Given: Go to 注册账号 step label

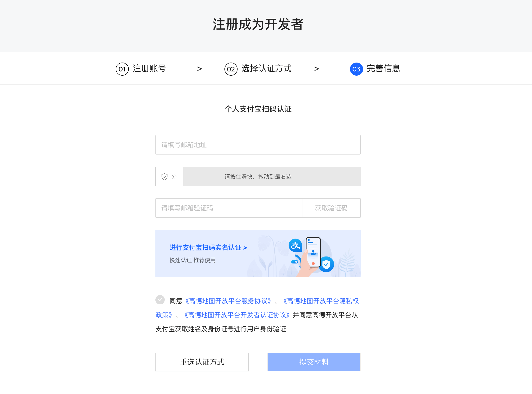Looking at the screenshot, I should pyautogui.click(x=149, y=69).
